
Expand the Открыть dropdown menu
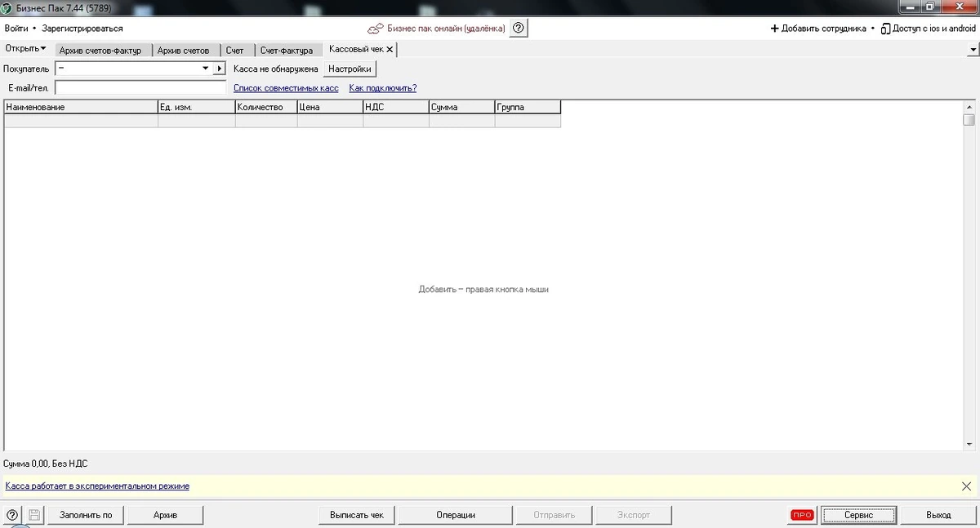coord(26,49)
